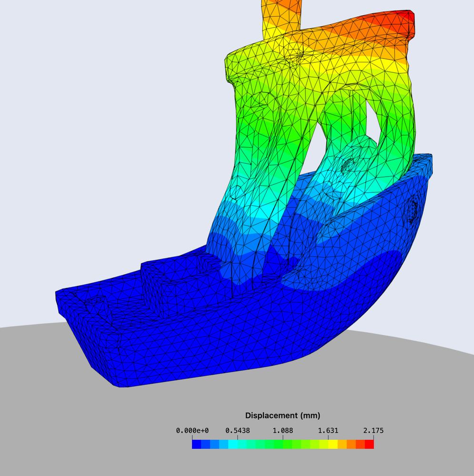This screenshot has width=474, height=476.
Task: Click the Displacement (mm) legend title
Action: pyautogui.click(x=282, y=415)
